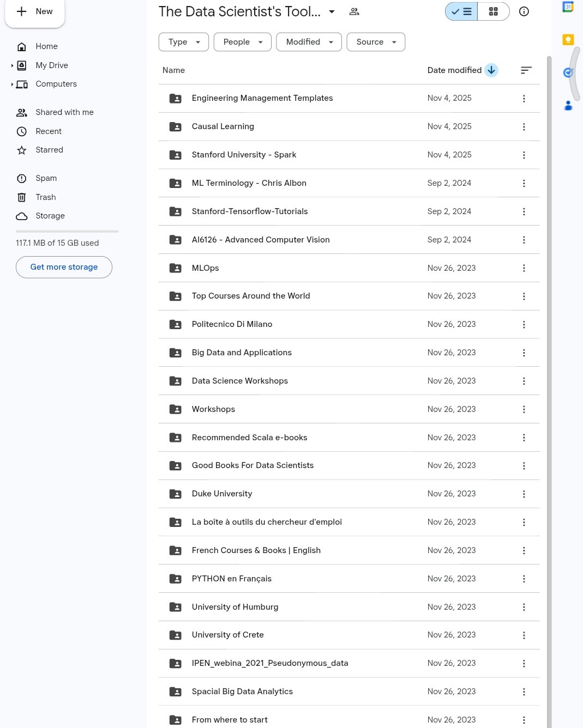This screenshot has height=728, width=583.
Task: Select the AI6126 - Advanced Computer Vision folder
Action: 349,240
